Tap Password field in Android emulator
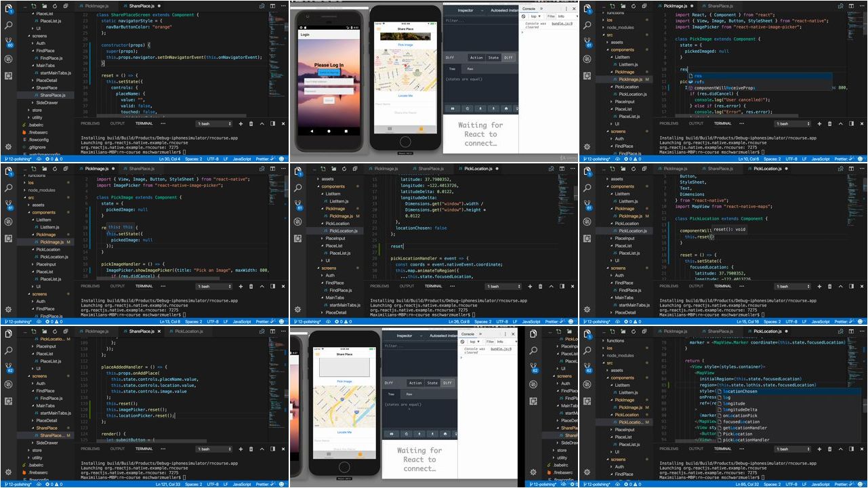 pyautogui.click(x=329, y=91)
